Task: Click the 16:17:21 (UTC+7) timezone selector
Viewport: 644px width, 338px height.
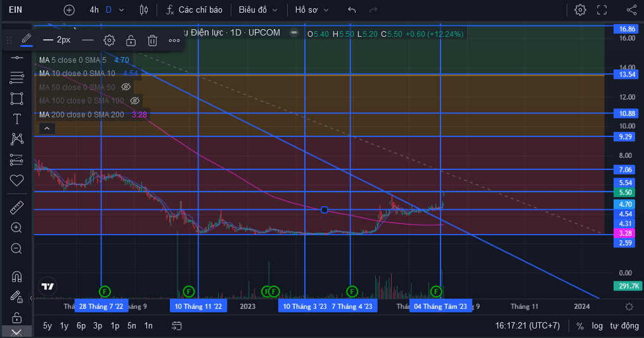Action: 527,326
